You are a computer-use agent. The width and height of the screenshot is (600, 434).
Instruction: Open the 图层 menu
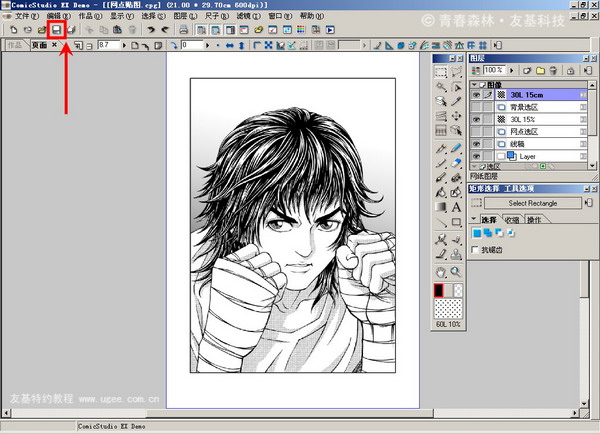click(x=185, y=16)
